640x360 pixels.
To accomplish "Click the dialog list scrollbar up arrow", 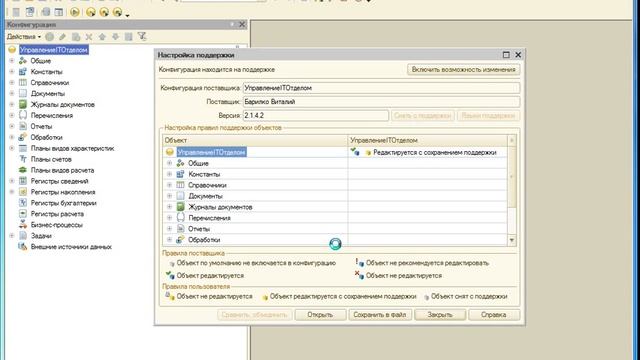I will (512, 140).
